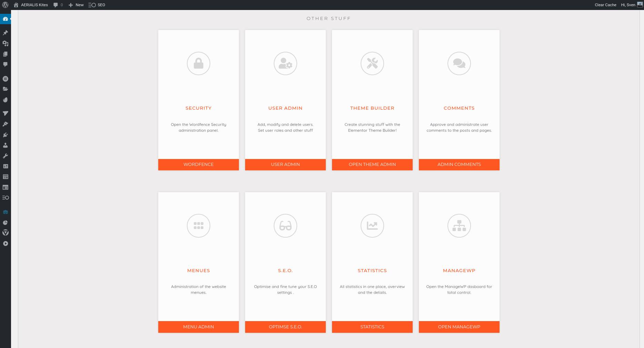644x348 pixels.
Task: Open Settings via the sliders sidebar icon
Action: (x=6, y=166)
